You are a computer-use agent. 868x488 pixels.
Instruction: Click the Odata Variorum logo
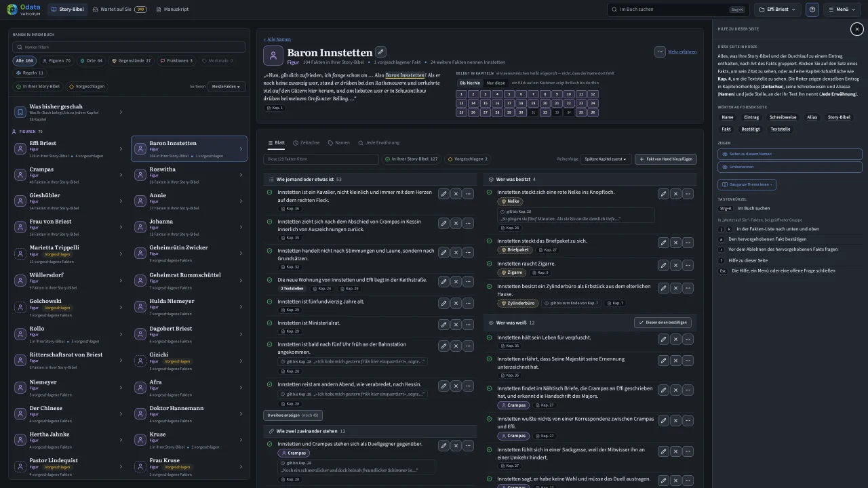pyautogui.click(x=22, y=9)
